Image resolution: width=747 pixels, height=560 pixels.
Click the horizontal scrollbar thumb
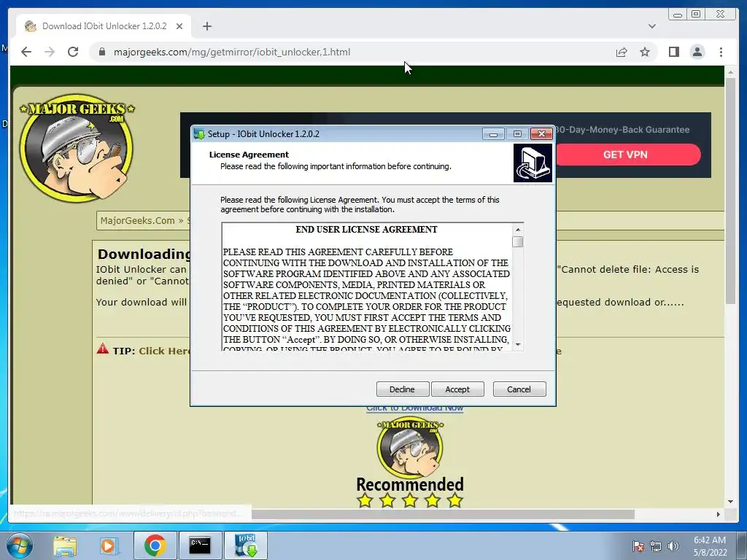443,514
